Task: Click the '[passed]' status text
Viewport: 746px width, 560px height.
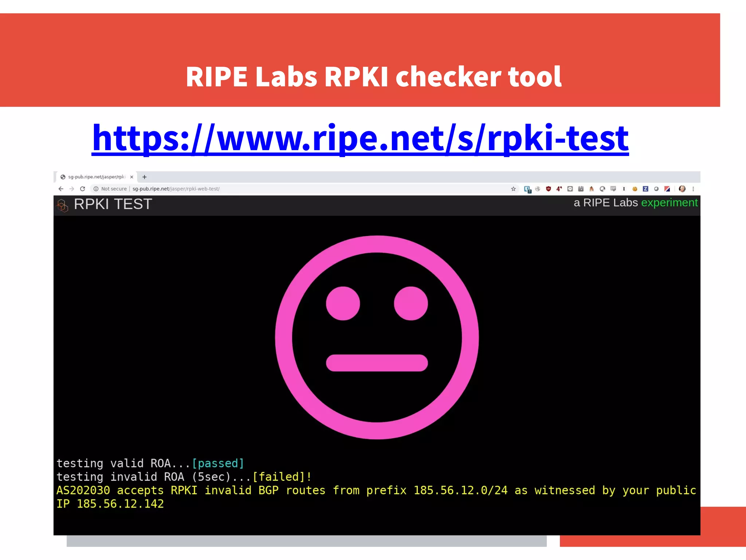Action: pyautogui.click(x=218, y=463)
